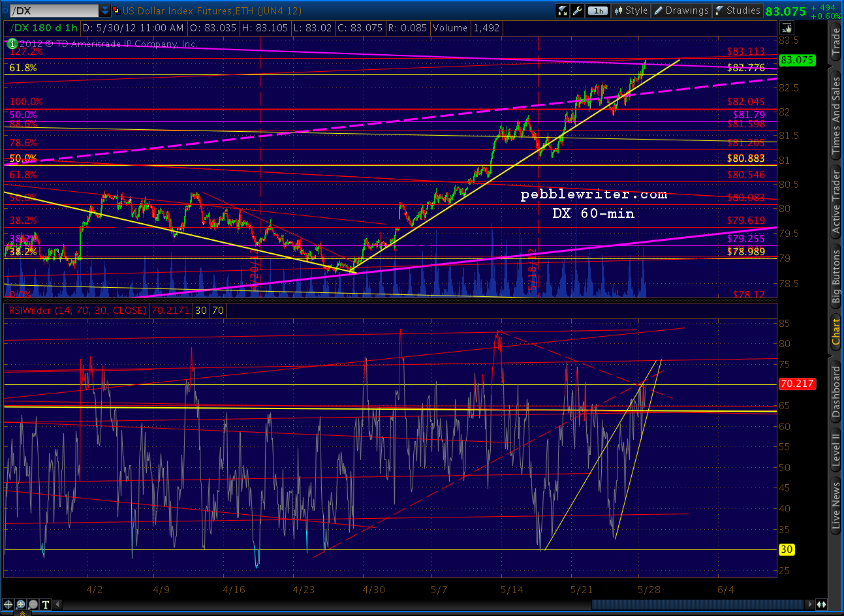Click the quick study flask icon

pos(563,10)
